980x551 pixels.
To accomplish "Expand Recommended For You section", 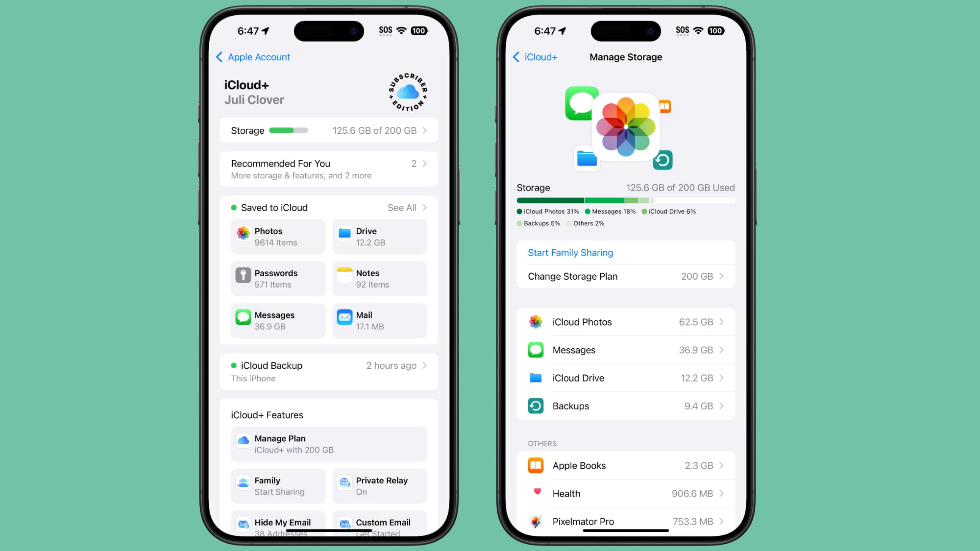I will point(423,168).
